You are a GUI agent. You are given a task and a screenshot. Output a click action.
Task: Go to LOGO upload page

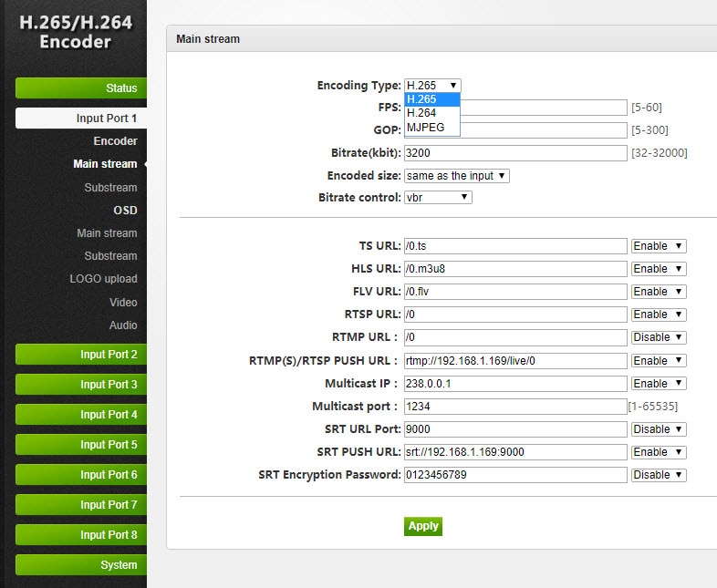(103, 279)
